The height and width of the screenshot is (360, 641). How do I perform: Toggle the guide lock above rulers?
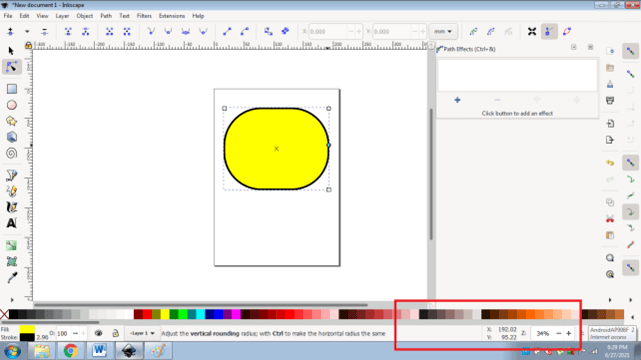28,45
